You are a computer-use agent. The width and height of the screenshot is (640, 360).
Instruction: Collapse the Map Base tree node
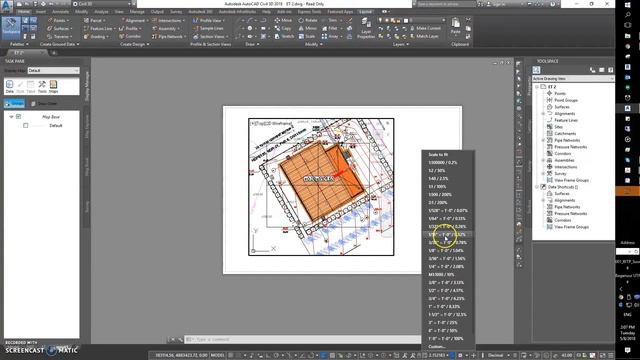[11, 117]
